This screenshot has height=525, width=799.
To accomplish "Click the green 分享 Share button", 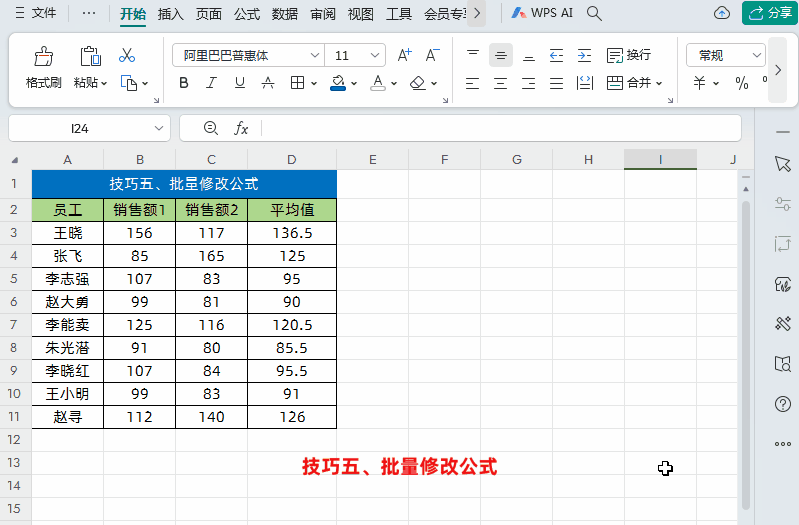I will (x=769, y=13).
